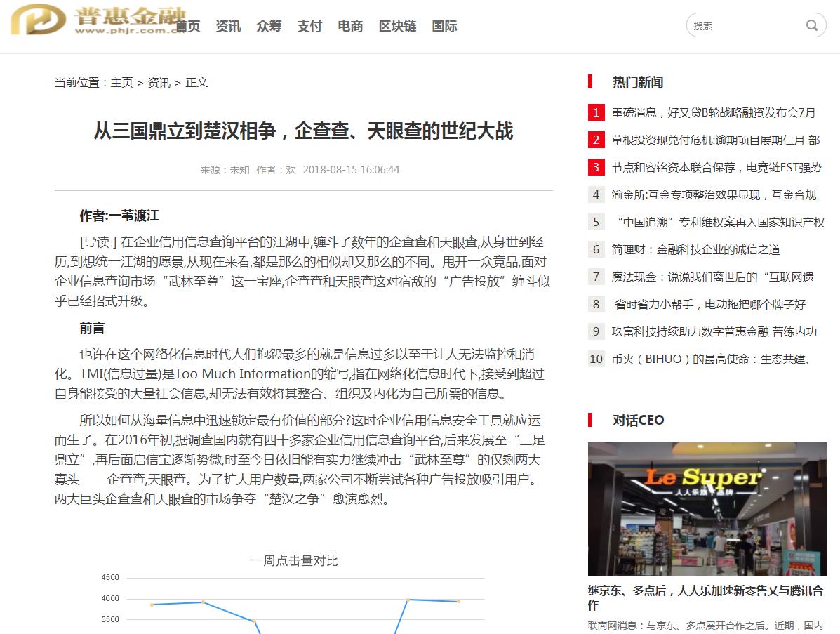Switch to the 区块链 section

[x=397, y=26]
